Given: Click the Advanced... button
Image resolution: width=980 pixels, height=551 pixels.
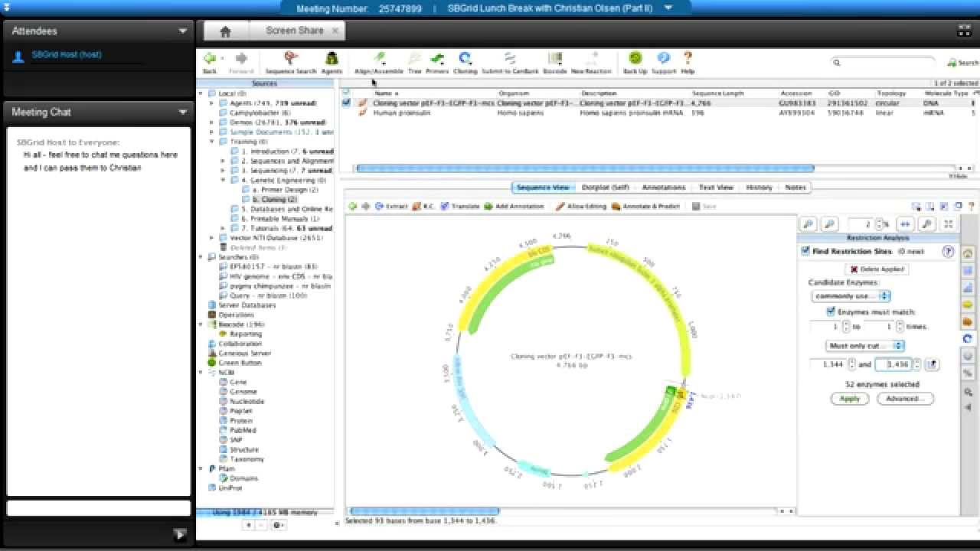Looking at the screenshot, I should (x=905, y=399).
